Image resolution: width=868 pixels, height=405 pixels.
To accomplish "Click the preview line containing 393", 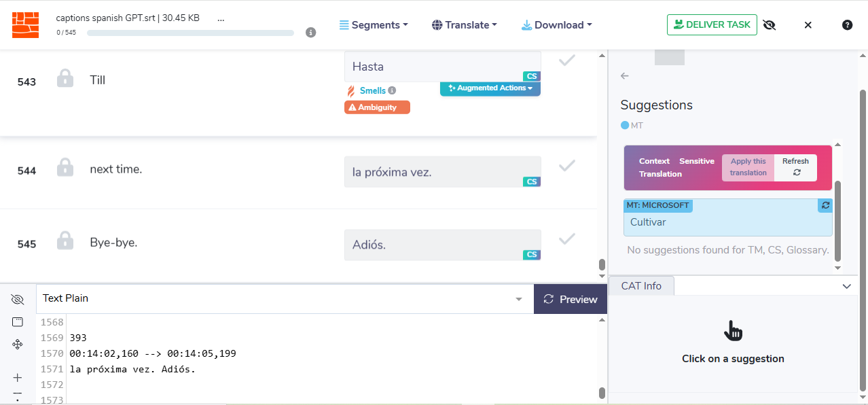I will point(78,338).
